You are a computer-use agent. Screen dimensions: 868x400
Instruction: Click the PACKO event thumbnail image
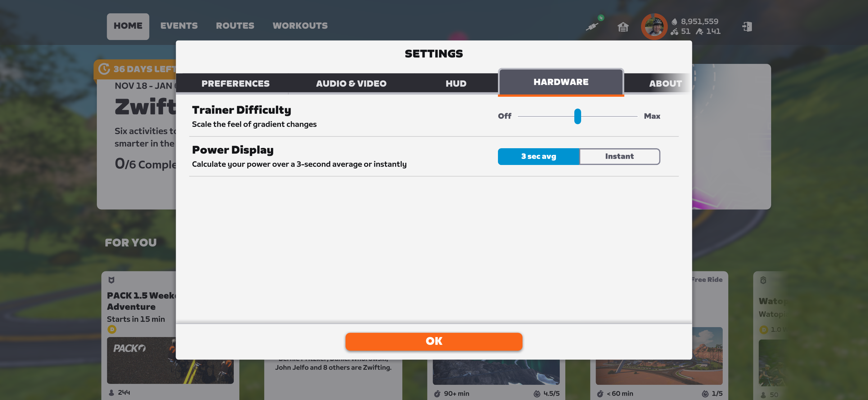(170, 361)
